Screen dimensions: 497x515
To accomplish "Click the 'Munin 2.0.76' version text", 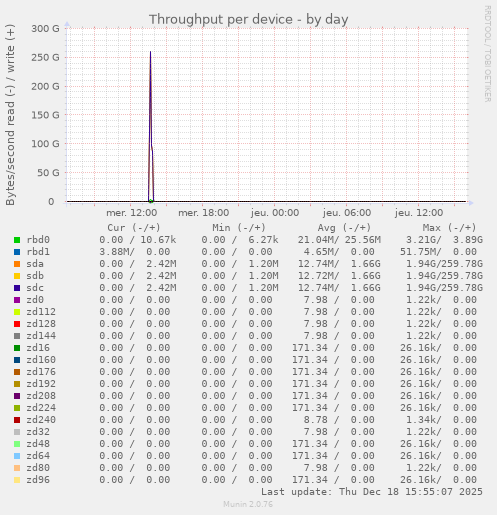I will [248, 504].
